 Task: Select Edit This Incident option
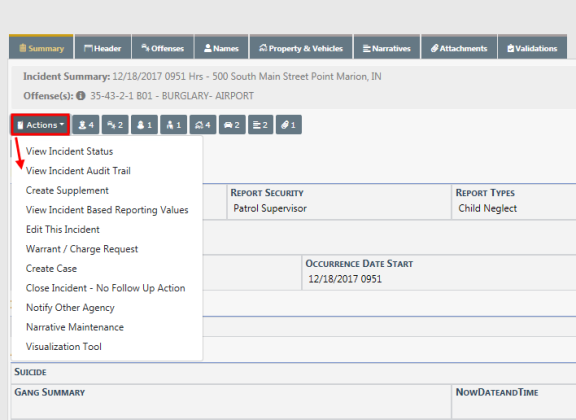tap(63, 230)
